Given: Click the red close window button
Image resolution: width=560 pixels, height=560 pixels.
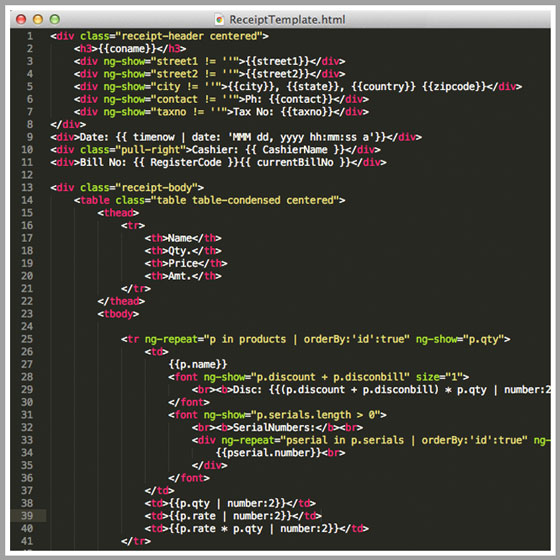Looking at the screenshot, I should coord(21,19).
